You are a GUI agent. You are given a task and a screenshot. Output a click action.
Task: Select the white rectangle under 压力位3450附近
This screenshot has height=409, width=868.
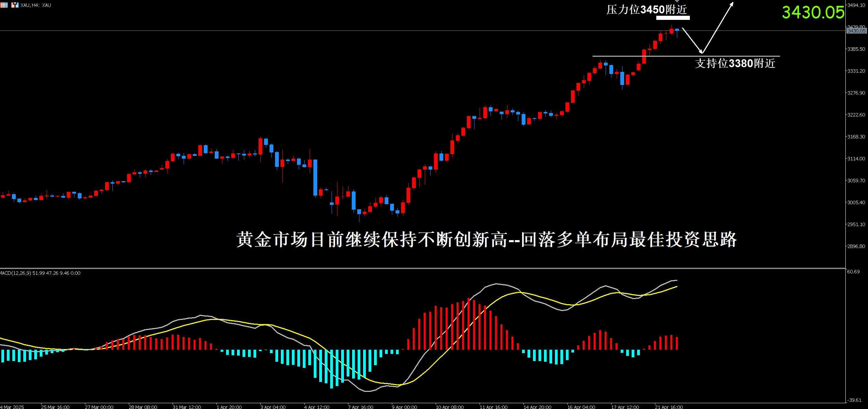[673, 18]
